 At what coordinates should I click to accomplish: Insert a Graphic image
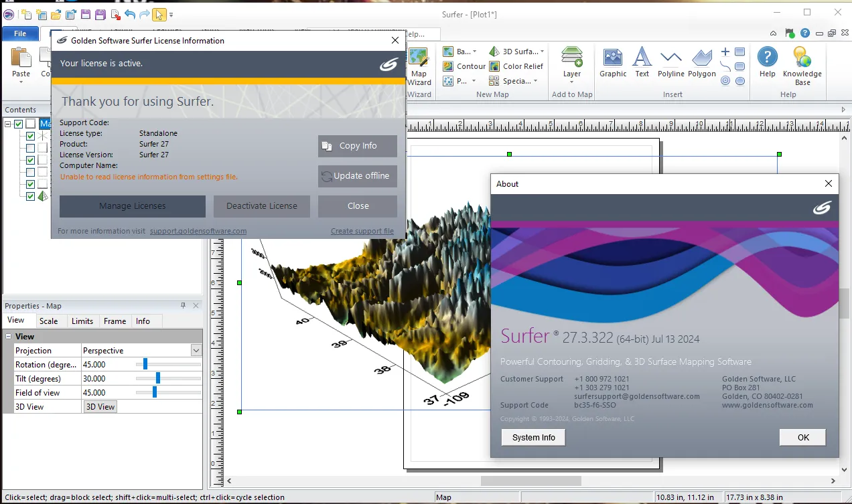tap(613, 63)
